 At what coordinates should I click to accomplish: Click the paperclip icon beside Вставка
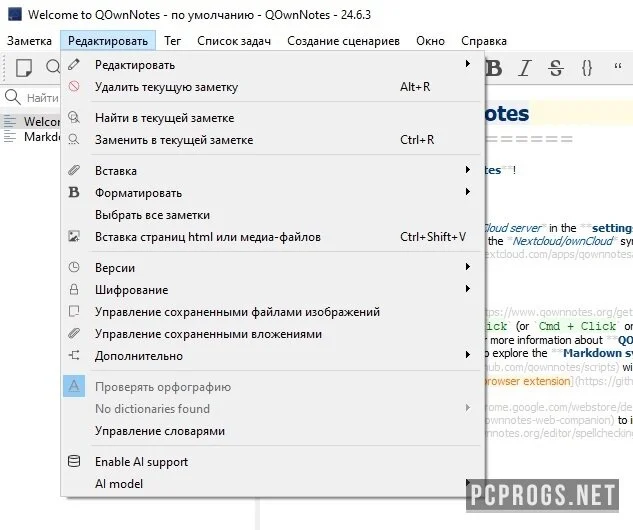pyautogui.click(x=74, y=170)
